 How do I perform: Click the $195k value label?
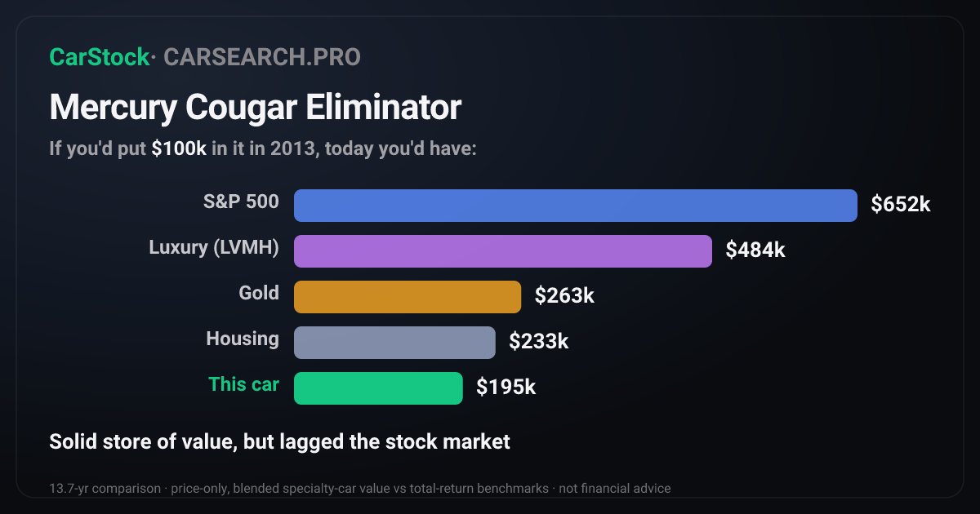click(x=506, y=388)
